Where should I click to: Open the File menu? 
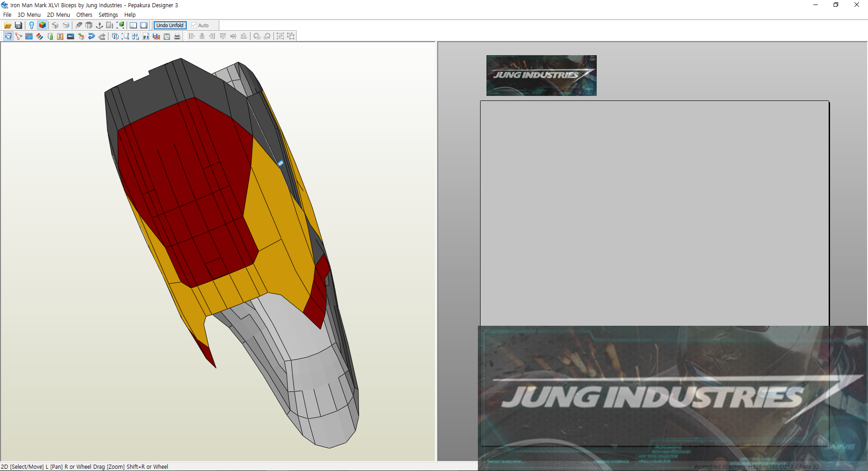tap(7, 14)
